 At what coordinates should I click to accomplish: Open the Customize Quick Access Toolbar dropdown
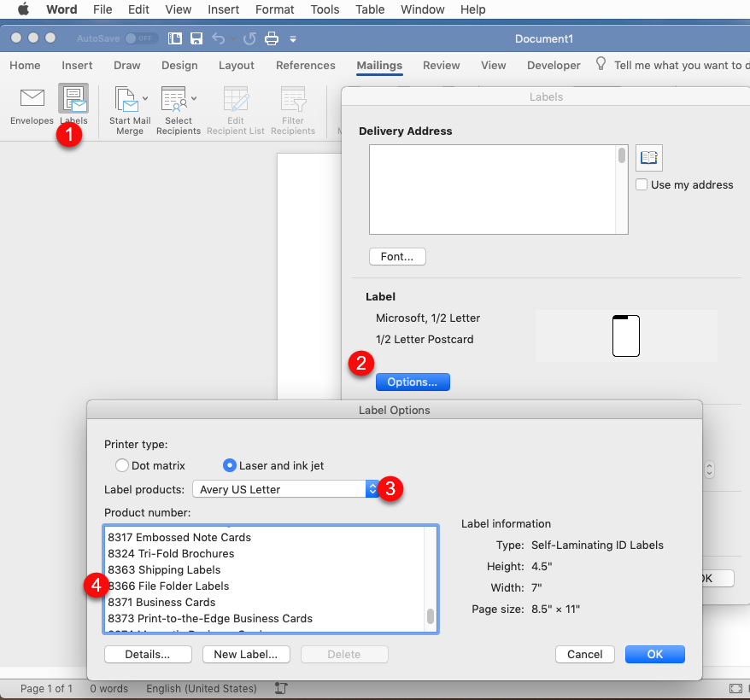click(x=293, y=38)
